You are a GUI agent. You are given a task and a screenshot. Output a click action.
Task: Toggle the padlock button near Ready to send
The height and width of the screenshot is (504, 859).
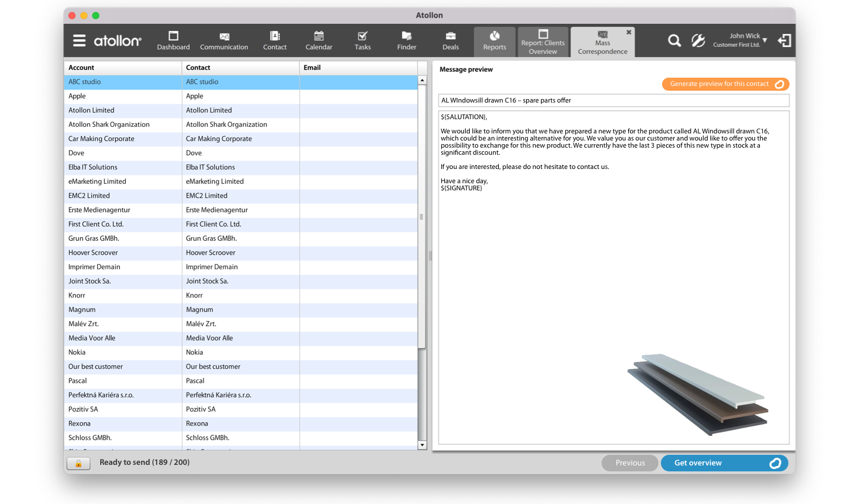tap(78, 463)
